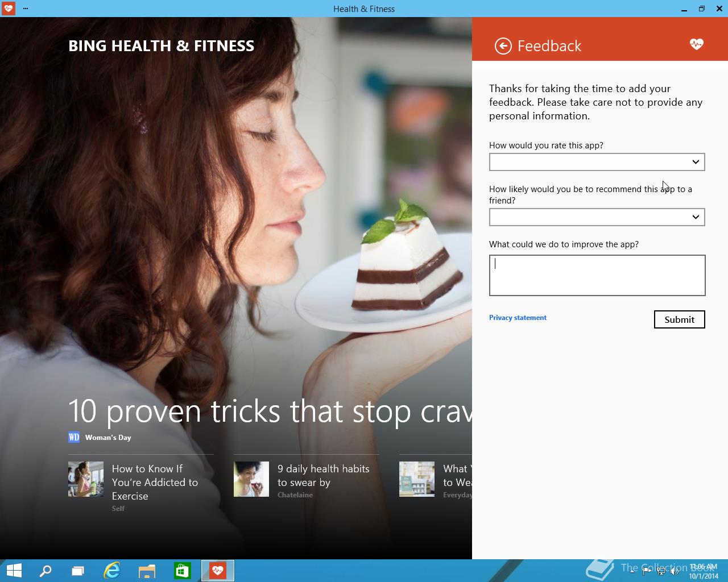Click the 'BING HEALTH & FITNESS' title
Viewport: 728px width, 582px height.
point(161,46)
